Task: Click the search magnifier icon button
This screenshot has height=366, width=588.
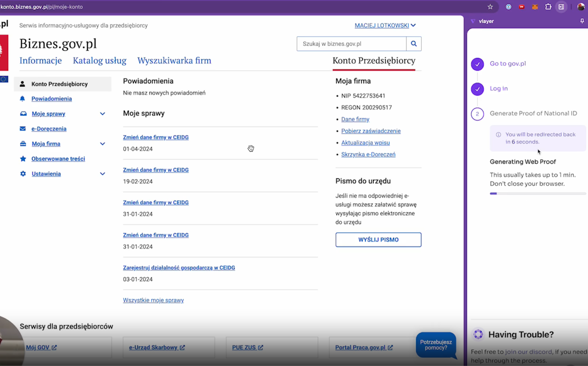Action: click(x=414, y=44)
